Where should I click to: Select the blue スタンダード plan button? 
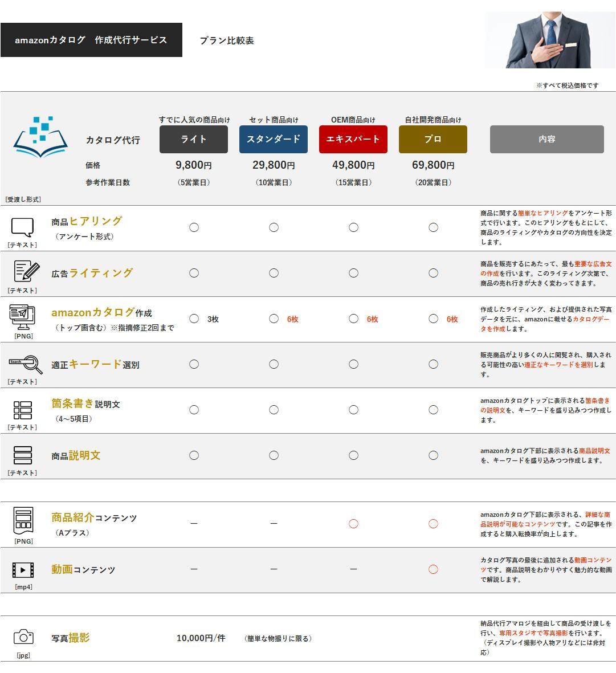coord(274,139)
